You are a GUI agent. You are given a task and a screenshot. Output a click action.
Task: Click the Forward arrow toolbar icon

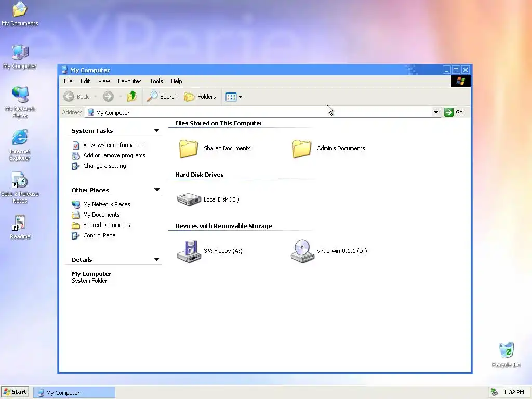pos(108,97)
